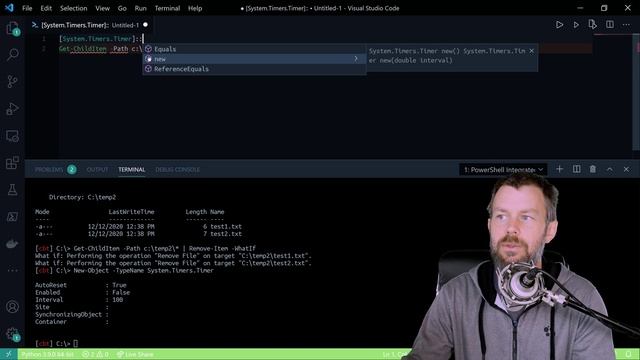Viewport: 640px width, 360px height.
Task: Select the Terminal panel tab
Action: [131, 169]
